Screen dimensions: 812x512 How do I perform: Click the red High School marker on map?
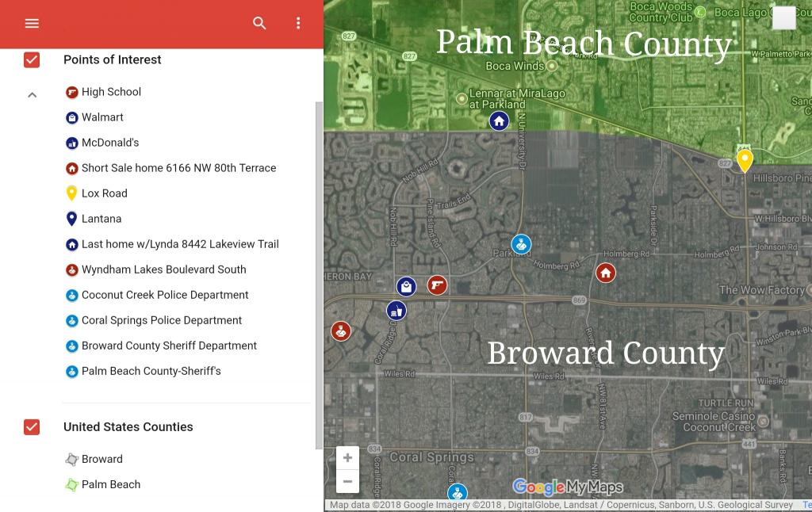(x=437, y=285)
